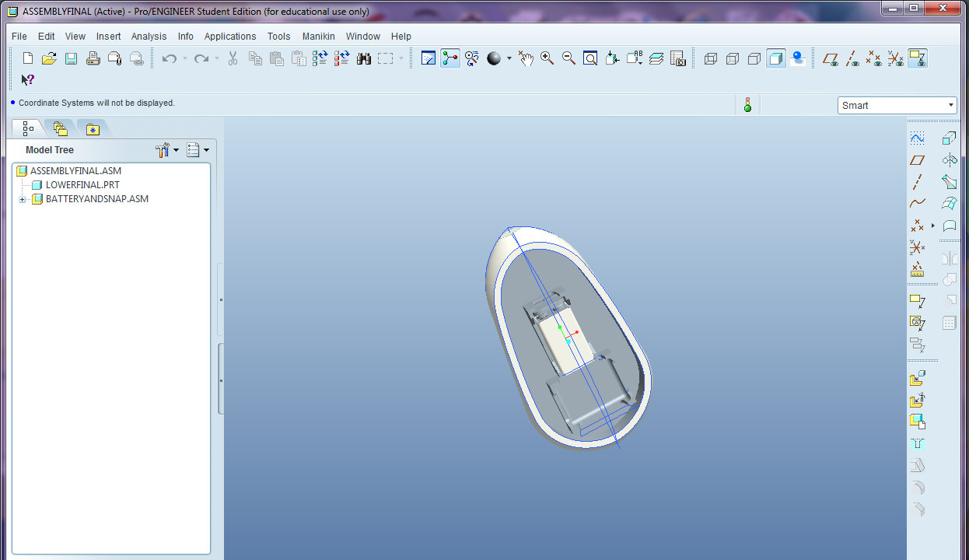Screen dimensions: 969x560
Task: Open the Smart filter dropdown
Action: pos(950,104)
